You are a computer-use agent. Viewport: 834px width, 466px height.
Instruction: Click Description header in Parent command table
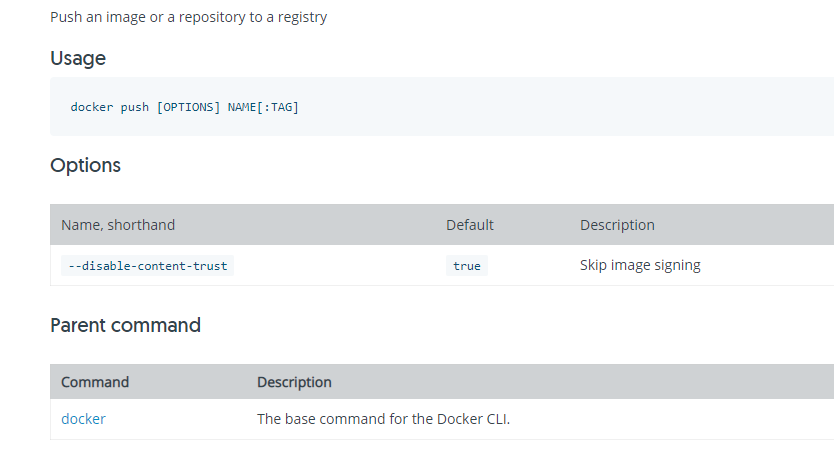coord(294,382)
